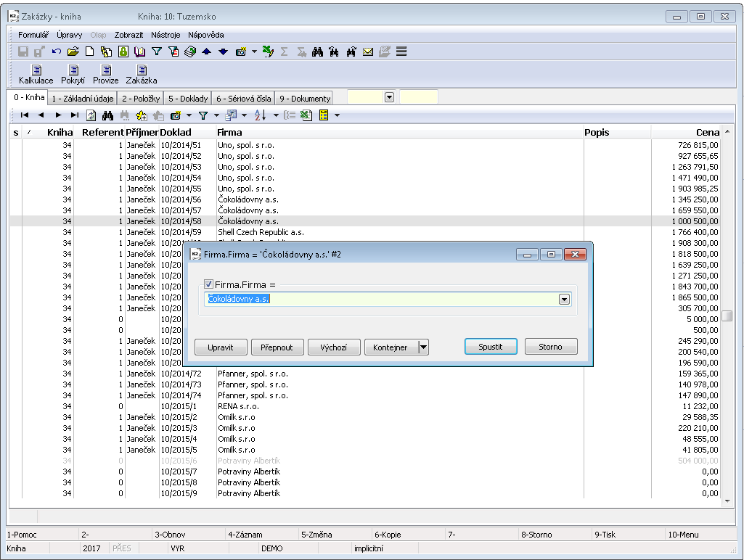
Task: Open the Kontejner button dropdown arrow
Action: pyautogui.click(x=424, y=347)
